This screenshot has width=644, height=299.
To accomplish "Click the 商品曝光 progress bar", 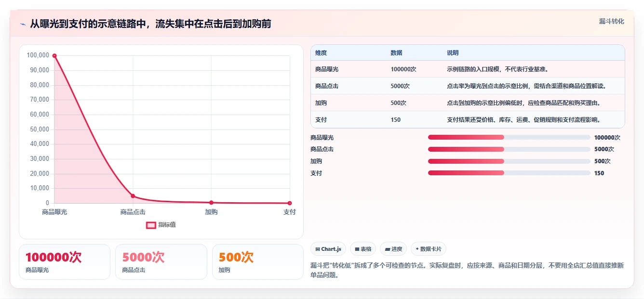I will tap(509, 137).
